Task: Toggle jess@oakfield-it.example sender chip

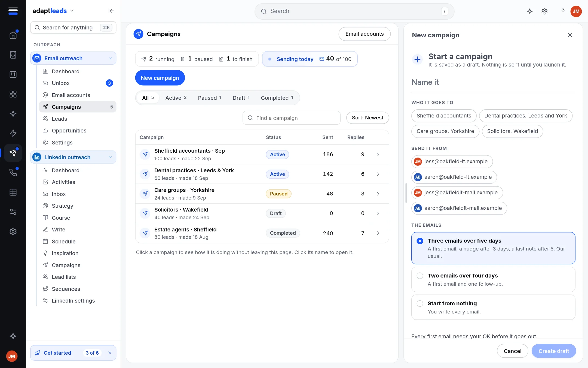Action: point(452,162)
